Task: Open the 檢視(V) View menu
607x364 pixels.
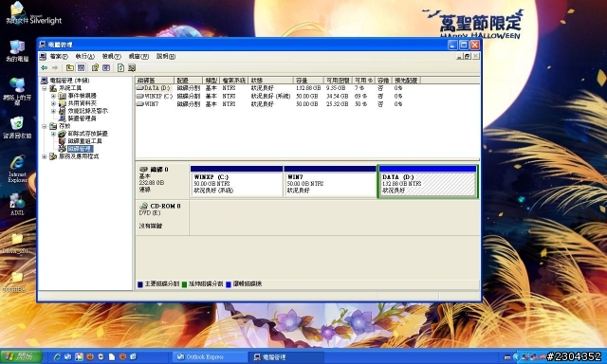Action: pyautogui.click(x=112, y=57)
